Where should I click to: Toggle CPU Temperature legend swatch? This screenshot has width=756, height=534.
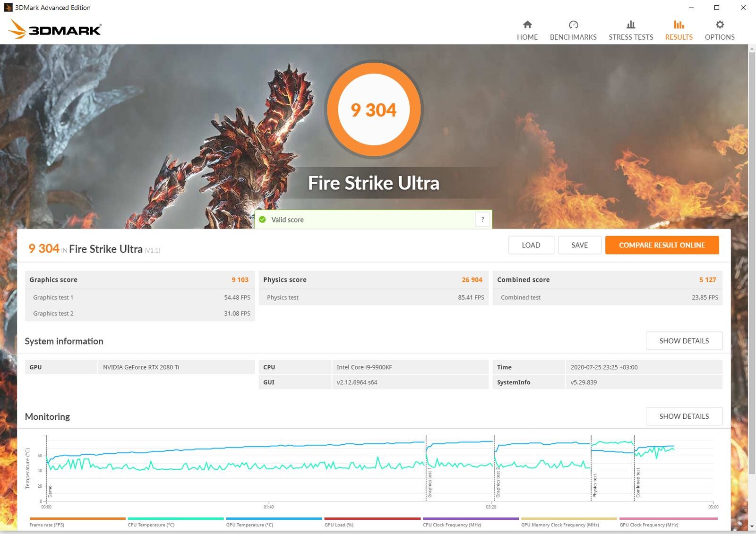[x=176, y=518]
